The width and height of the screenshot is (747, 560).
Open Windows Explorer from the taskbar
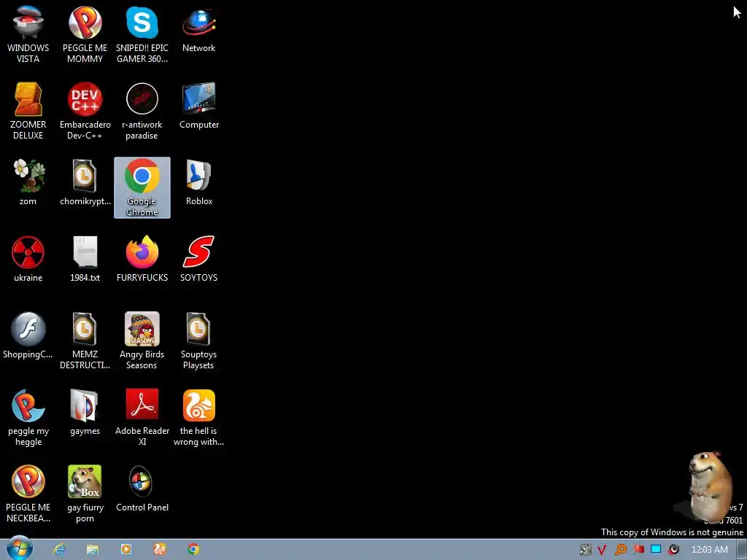[93, 549]
